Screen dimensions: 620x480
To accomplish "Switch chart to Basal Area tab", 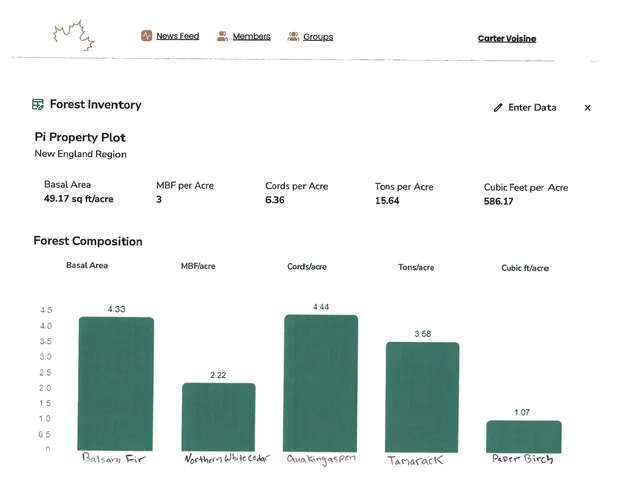I will tap(87, 265).
